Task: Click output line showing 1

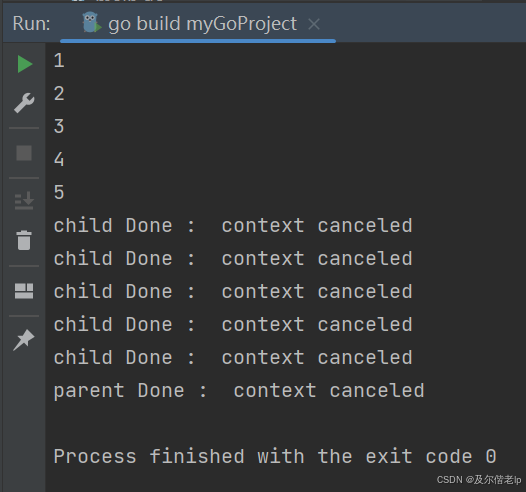Action: click(59, 61)
